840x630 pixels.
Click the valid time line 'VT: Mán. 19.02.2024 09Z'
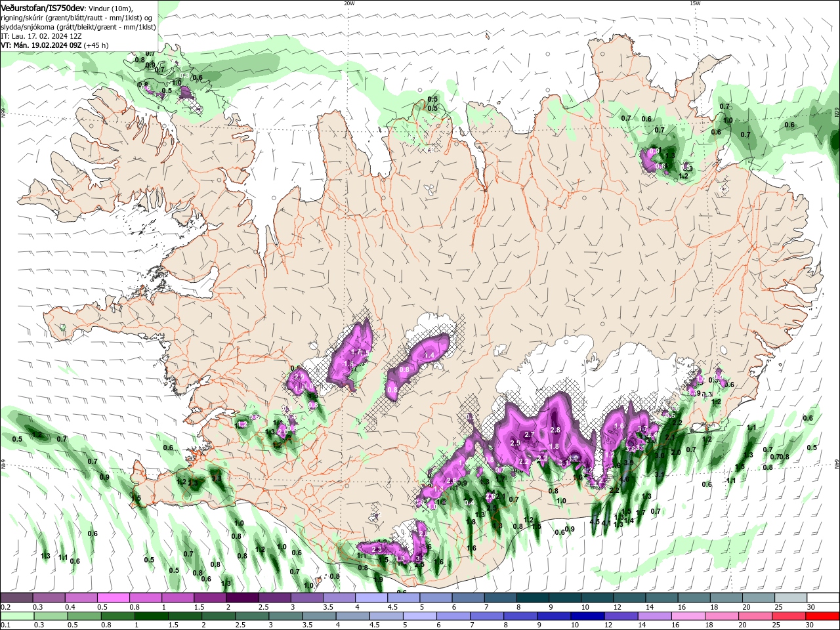click(x=42, y=45)
